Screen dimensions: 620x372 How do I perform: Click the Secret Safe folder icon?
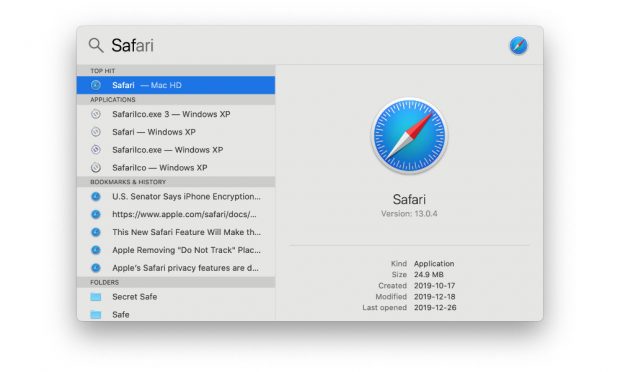[x=96, y=297]
